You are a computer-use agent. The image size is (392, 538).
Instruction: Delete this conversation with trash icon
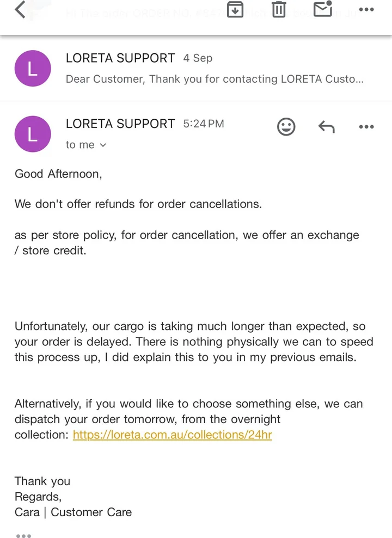click(279, 9)
